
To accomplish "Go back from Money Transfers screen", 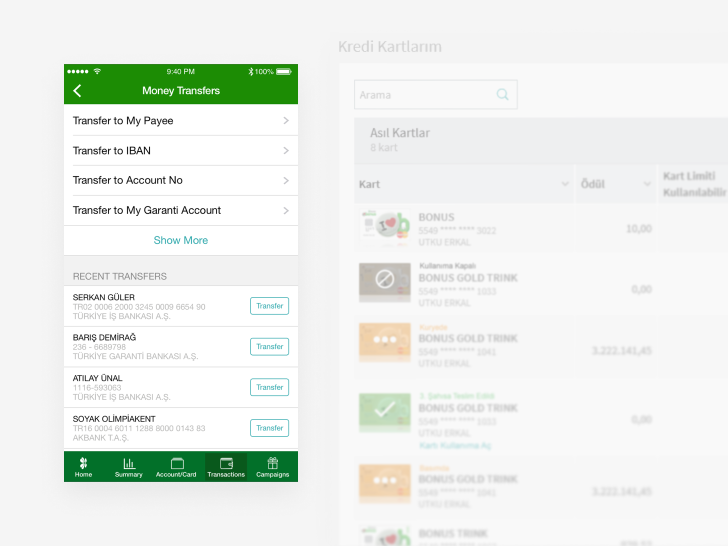I will click(x=78, y=91).
